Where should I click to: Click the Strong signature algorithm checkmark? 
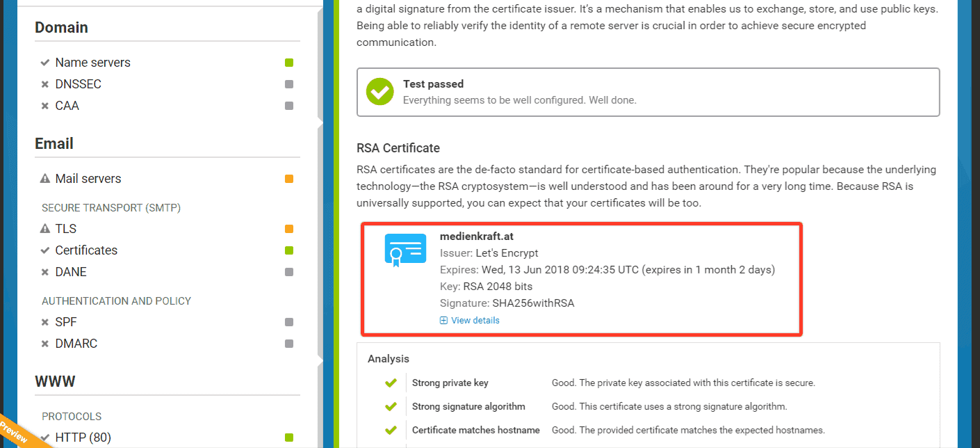(391, 406)
